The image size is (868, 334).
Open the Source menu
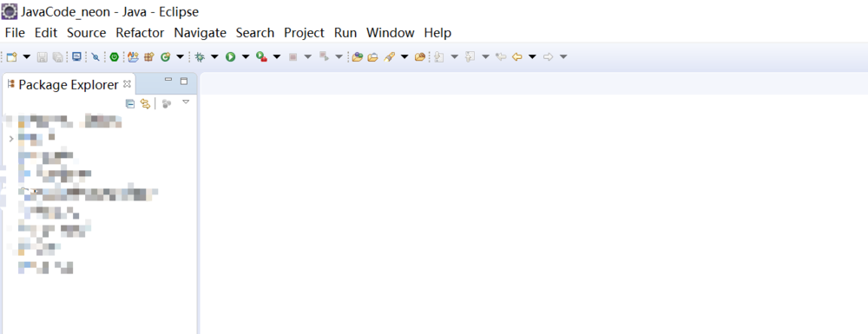tap(86, 33)
